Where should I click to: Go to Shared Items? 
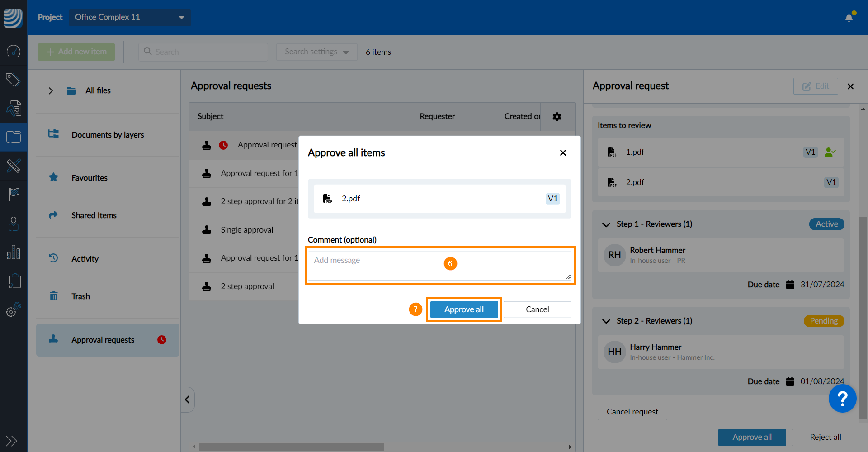click(94, 215)
